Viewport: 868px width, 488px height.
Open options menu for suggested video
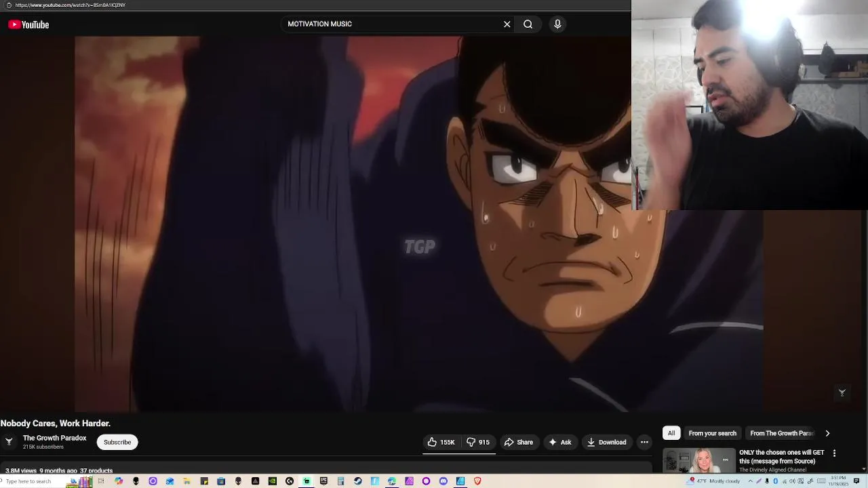(x=834, y=453)
